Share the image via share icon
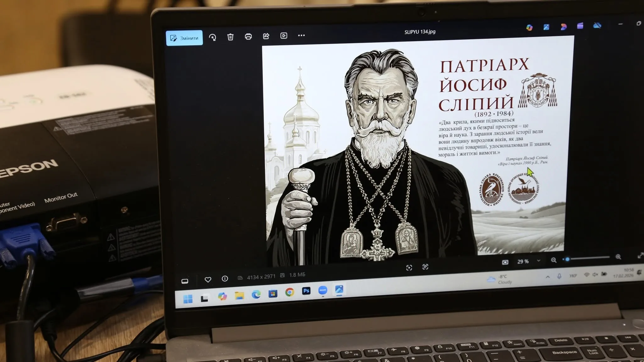This screenshot has height=362, width=644. pos(266,36)
